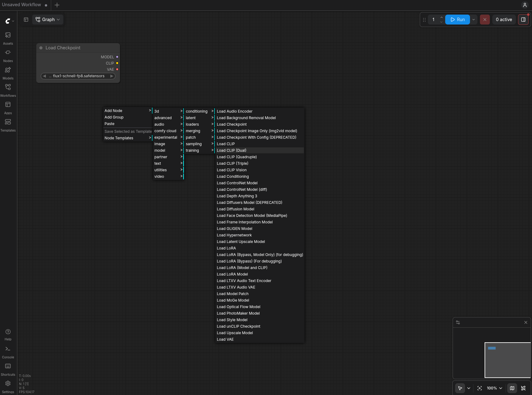Open the Nodes library sidebar
Screen dimensions: 532x395
click(8, 56)
